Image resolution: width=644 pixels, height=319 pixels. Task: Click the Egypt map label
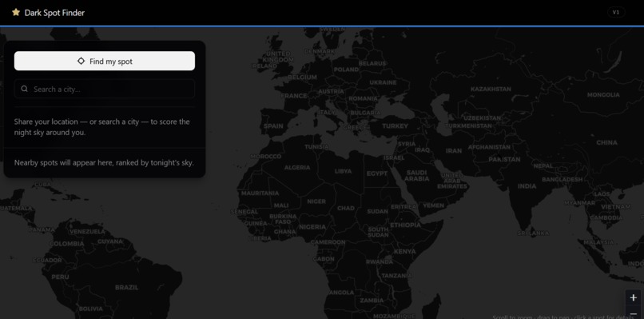pyautogui.click(x=377, y=173)
